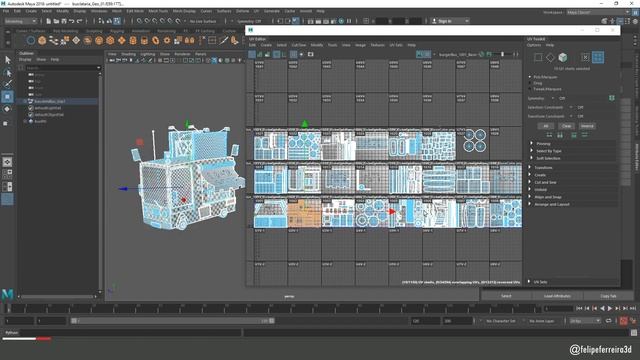
Task: Click the play forward button on timeline
Action: (610, 309)
